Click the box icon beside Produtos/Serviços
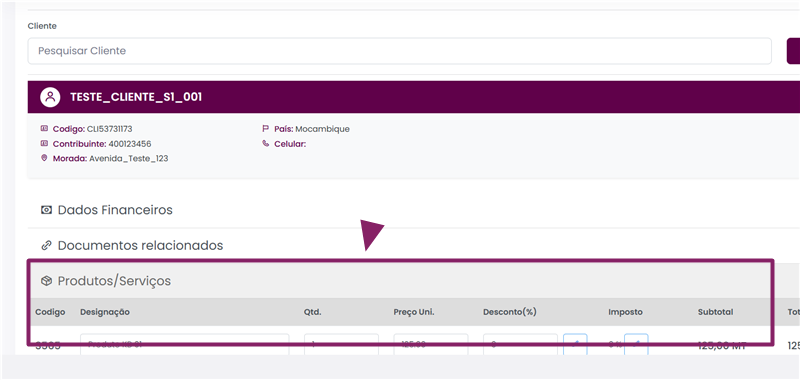This screenshot has width=800, height=380. point(46,281)
